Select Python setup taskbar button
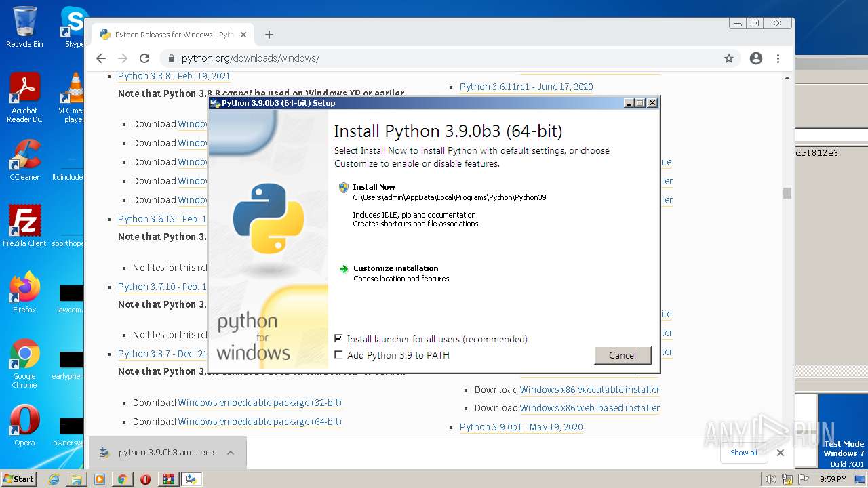 click(191, 479)
